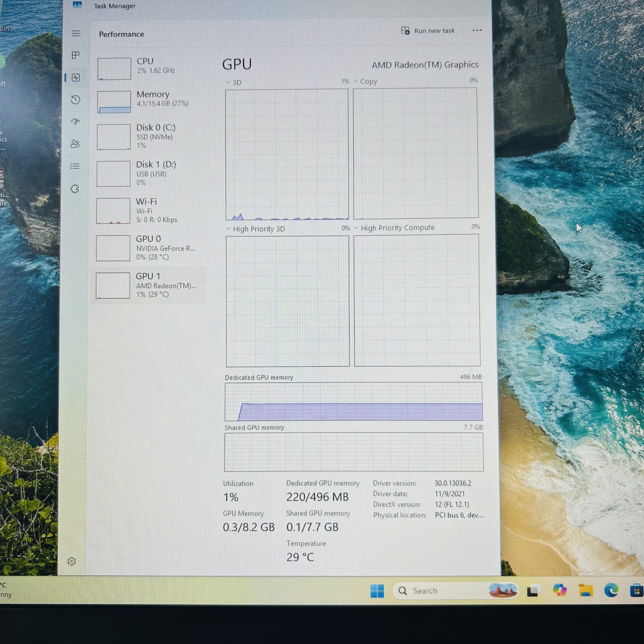Click the 0.1/7.7 GB shared memory value
This screenshot has width=644, height=644.
312,527
